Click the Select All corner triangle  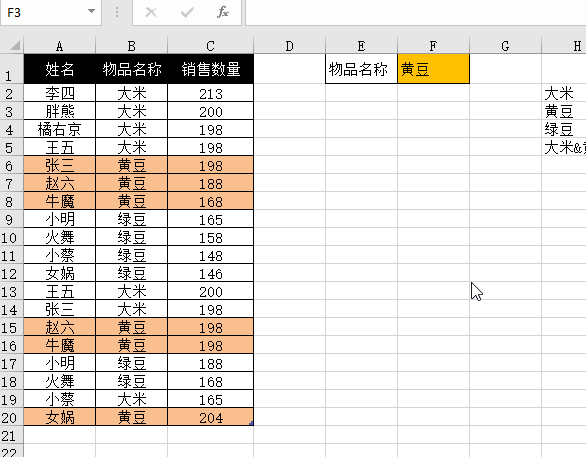pyautogui.click(x=15, y=46)
